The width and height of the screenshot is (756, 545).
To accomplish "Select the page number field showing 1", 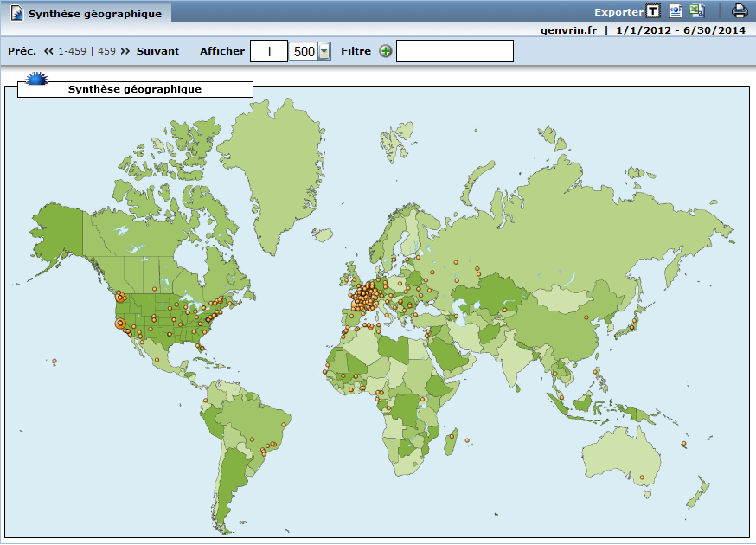I will point(268,51).
